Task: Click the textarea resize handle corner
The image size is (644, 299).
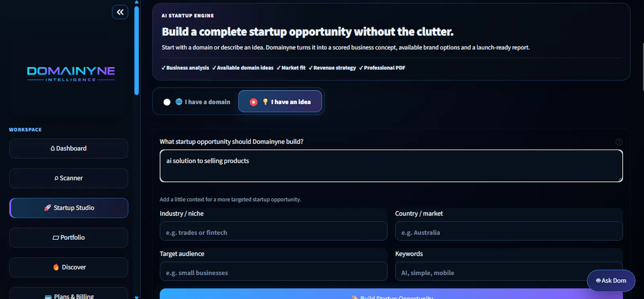Action: pos(620,179)
